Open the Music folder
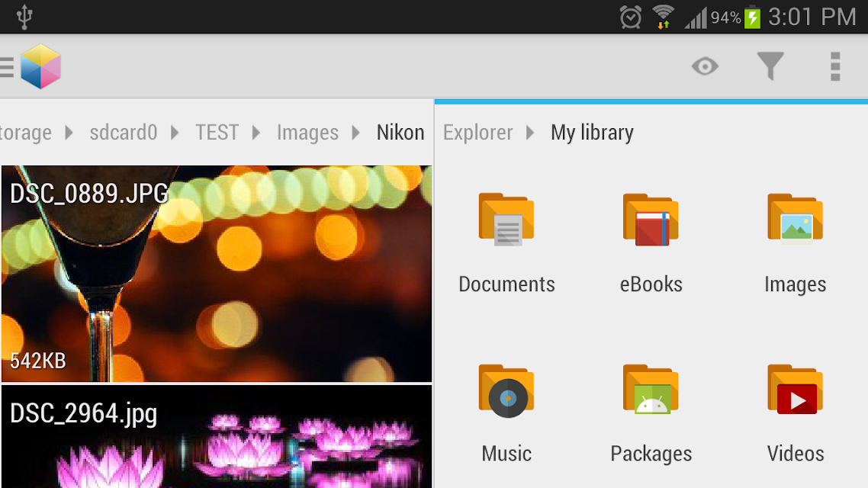 (x=506, y=413)
